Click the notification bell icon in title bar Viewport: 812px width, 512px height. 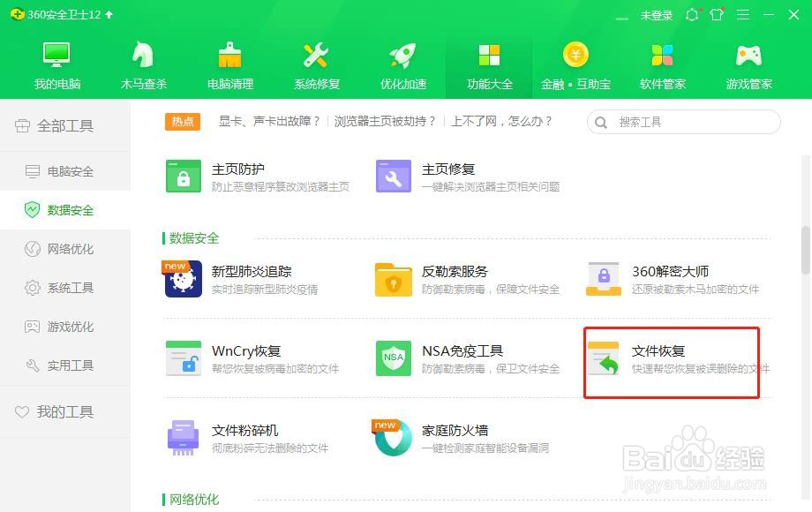coord(692,14)
